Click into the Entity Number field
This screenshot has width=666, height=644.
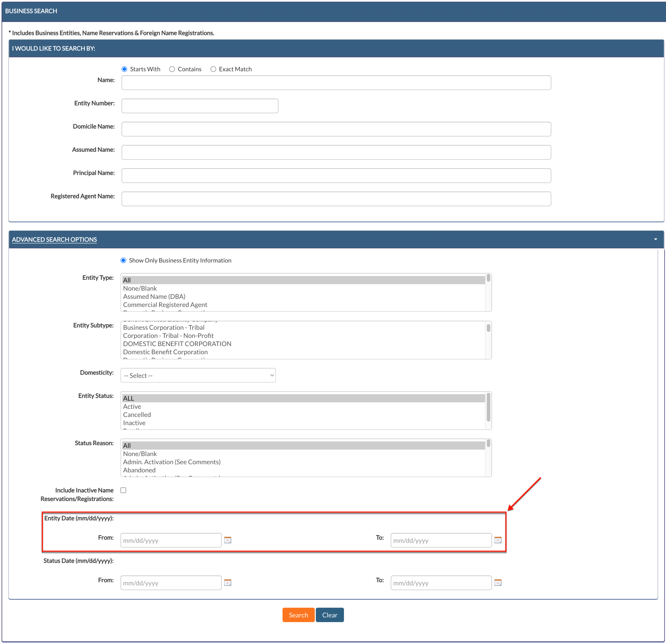tap(200, 106)
